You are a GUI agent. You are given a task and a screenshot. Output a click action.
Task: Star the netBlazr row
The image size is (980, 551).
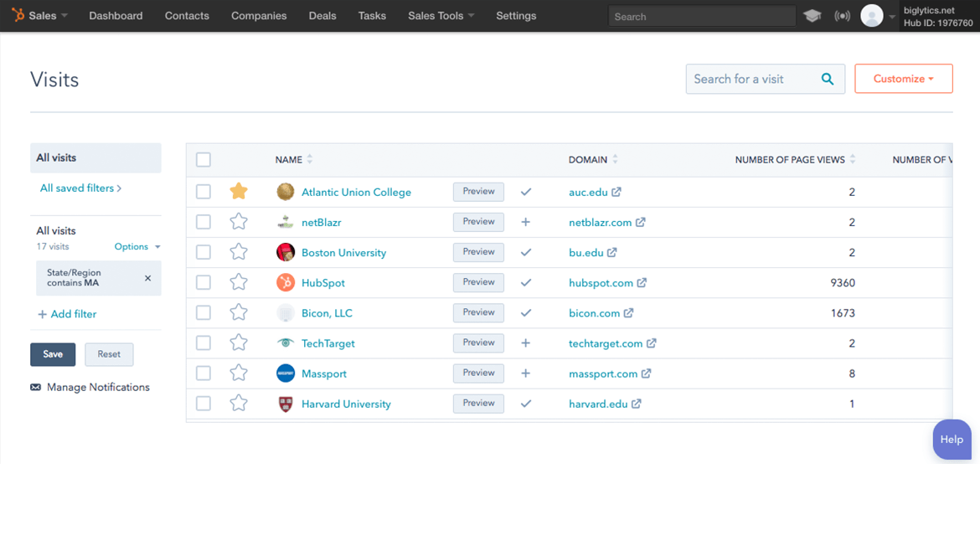pos(239,221)
